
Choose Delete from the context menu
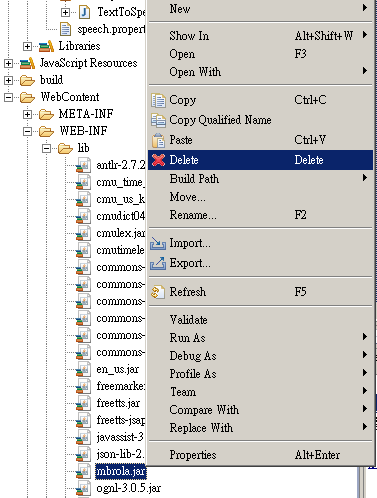(260, 160)
